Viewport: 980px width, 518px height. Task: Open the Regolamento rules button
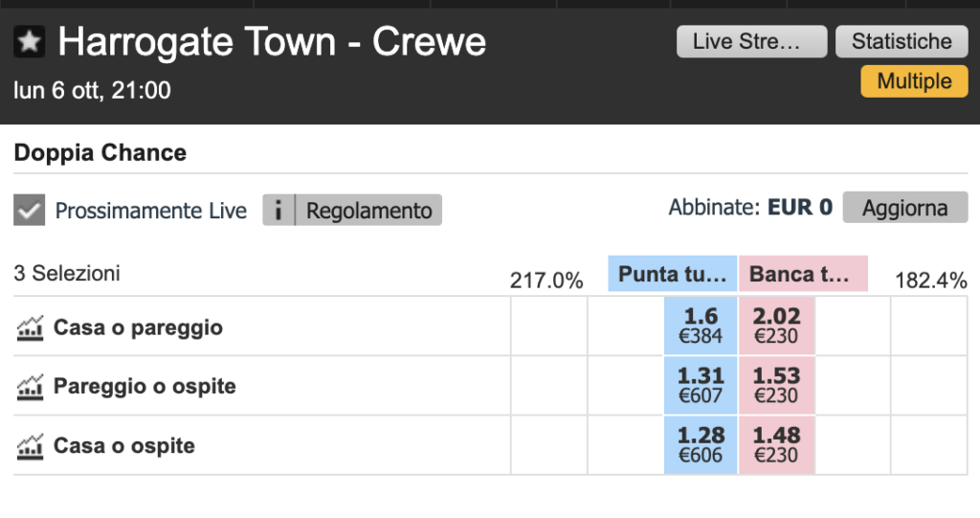[368, 210]
